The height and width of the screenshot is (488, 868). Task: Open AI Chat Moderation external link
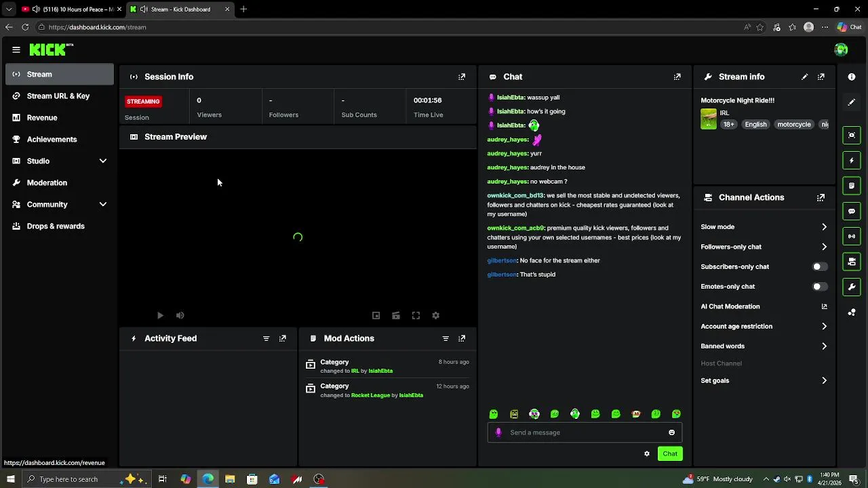click(x=825, y=307)
